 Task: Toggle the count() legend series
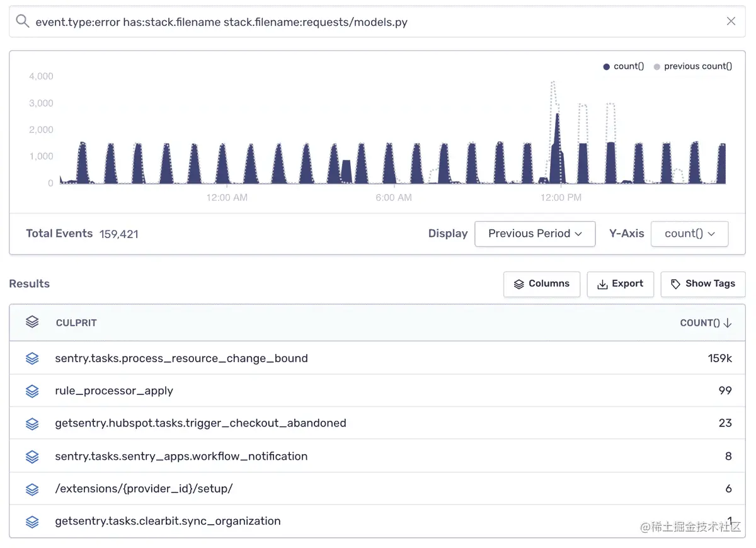point(624,66)
